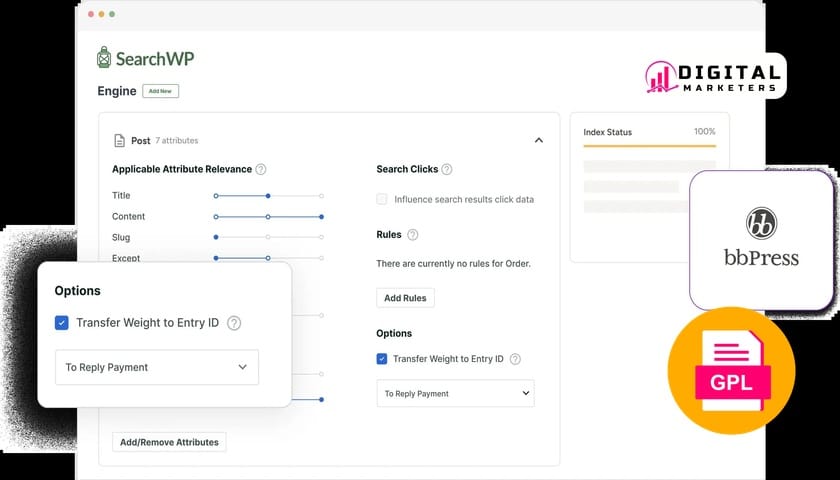This screenshot has width=840, height=480.
Task: Click the Add New engine button
Action: pos(160,91)
